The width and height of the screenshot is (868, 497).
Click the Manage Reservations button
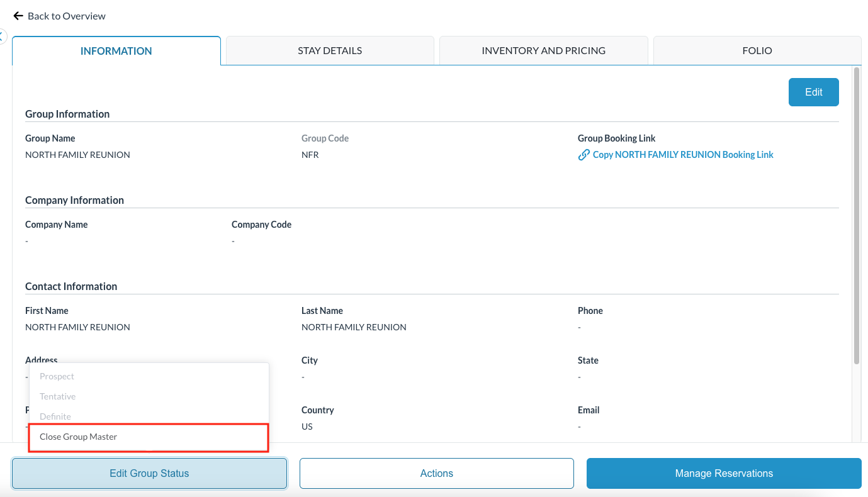pos(724,473)
